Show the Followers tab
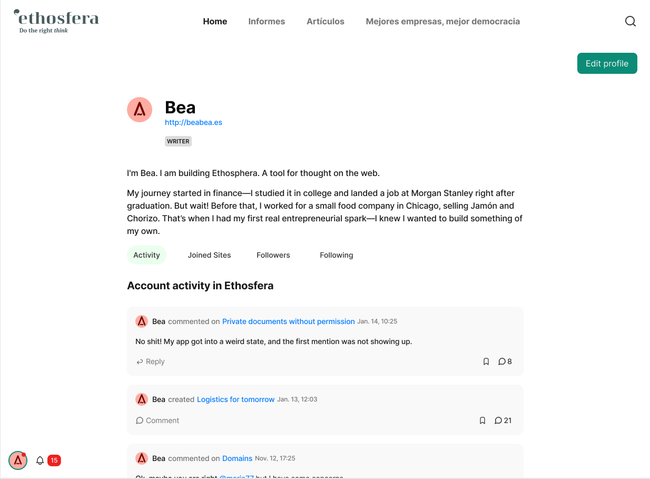This screenshot has width=650, height=479. point(273,255)
